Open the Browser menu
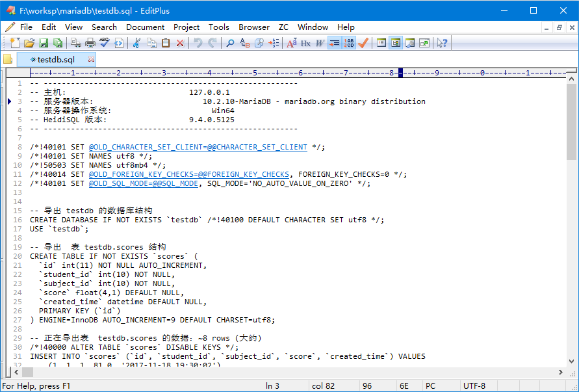The height and width of the screenshot is (392, 579). tap(253, 27)
